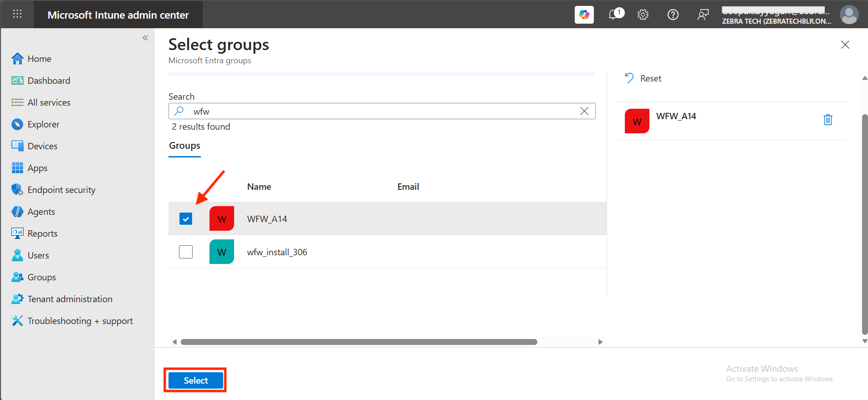Click the horizontal scrollbar right arrow
This screenshot has height=400, width=868.
click(600, 342)
